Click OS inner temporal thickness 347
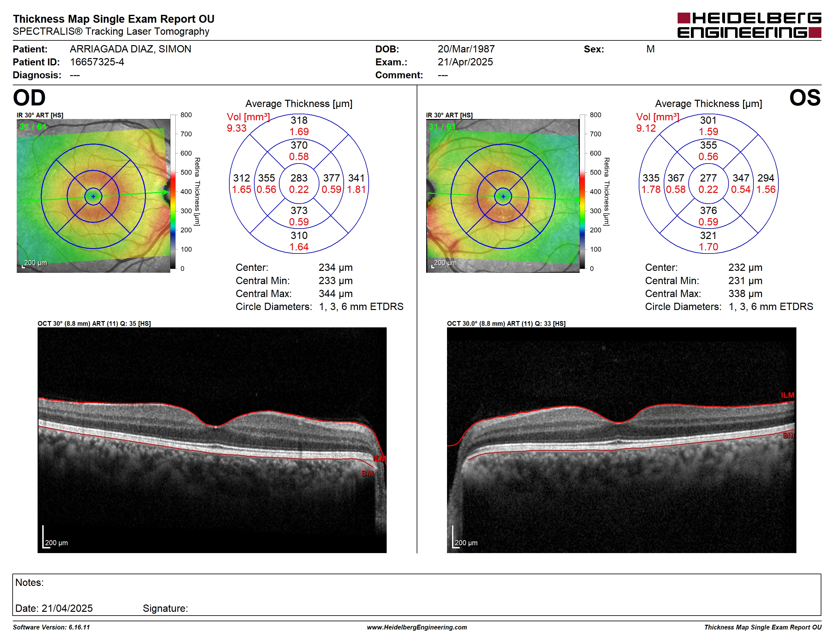This screenshot has width=834, height=644. 741,178
